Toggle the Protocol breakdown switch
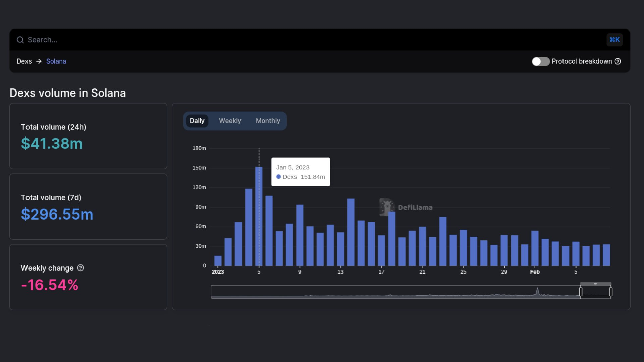The height and width of the screenshot is (362, 644). 540,61
